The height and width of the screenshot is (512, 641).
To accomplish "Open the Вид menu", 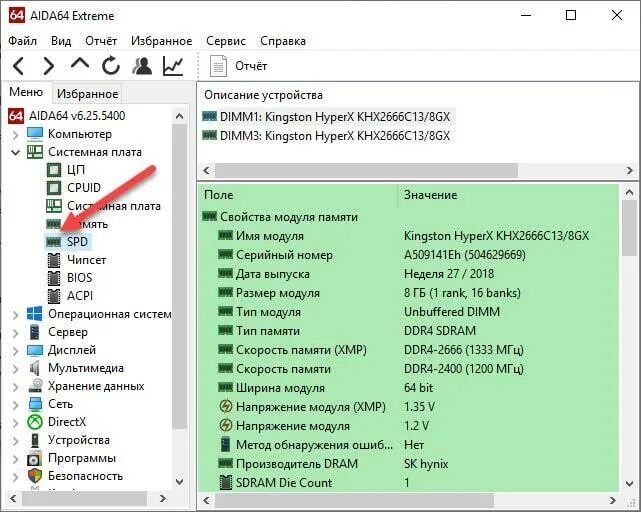I will [x=61, y=41].
